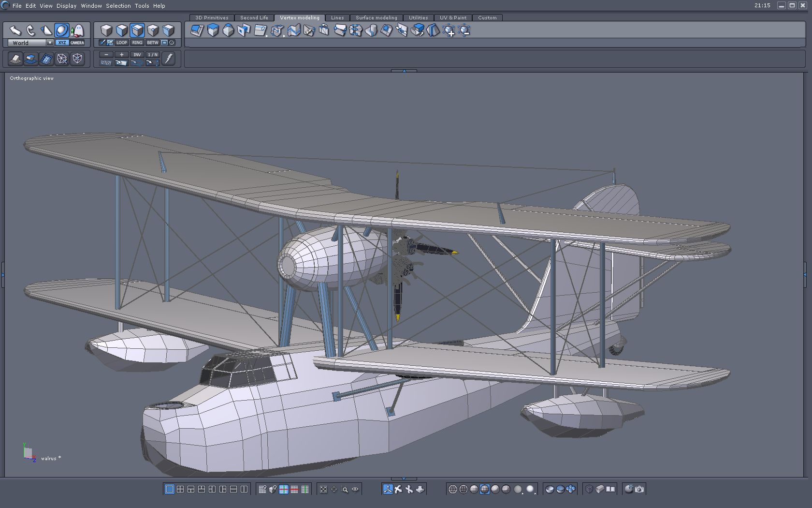Image resolution: width=812 pixels, height=508 pixels.
Task: Open the World coordinate dropdown
Action: click(x=50, y=43)
